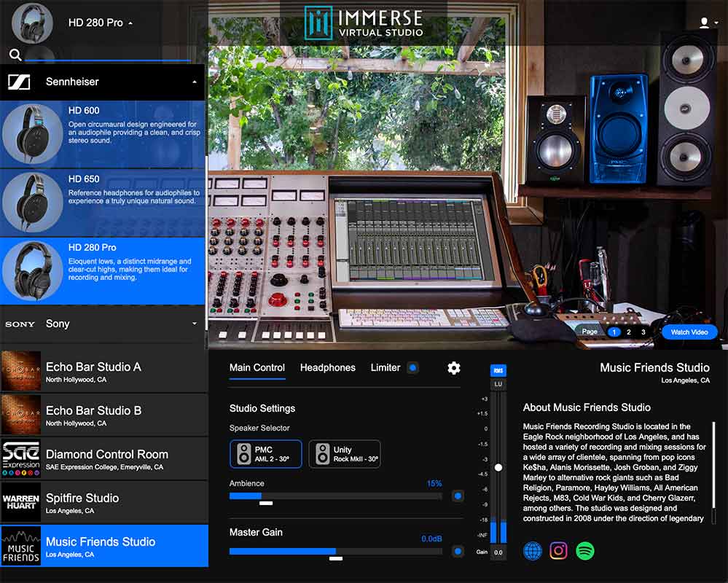Open the studio's Spotify icon
The image size is (728, 583).
(x=584, y=551)
